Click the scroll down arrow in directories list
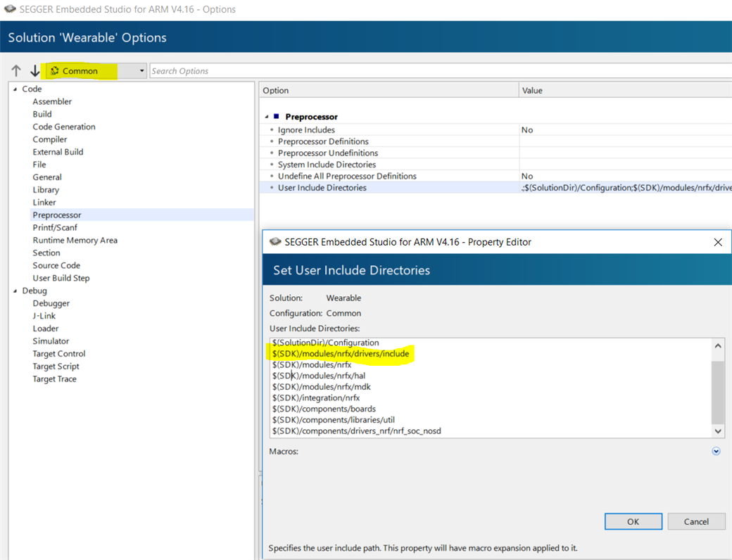Screen dimensions: 732x560 (718, 431)
